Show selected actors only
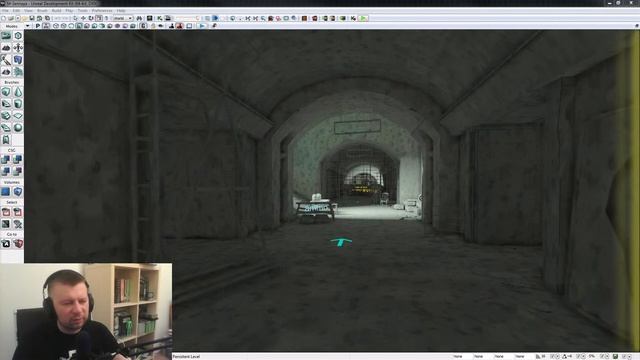The width and height of the screenshot is (640, 360). click(x=6, y=212)
